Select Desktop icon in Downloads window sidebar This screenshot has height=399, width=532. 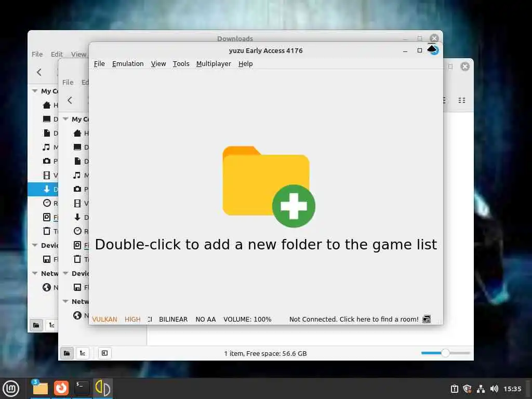(47, 119)
